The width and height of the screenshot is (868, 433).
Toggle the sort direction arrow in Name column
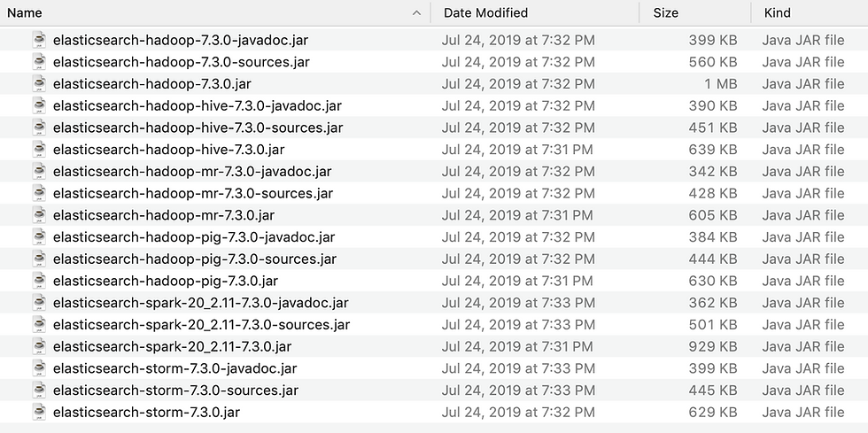(x=417, y=12)
